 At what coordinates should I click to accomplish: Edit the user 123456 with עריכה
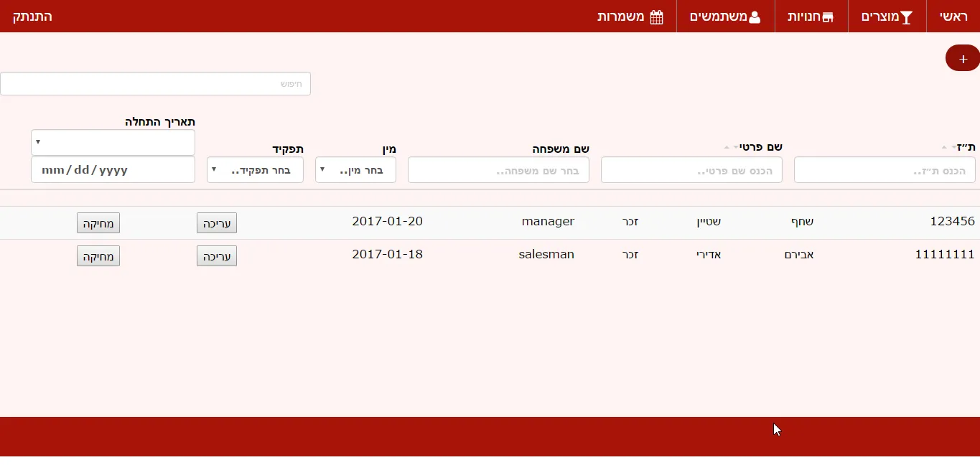pos(217,223)
